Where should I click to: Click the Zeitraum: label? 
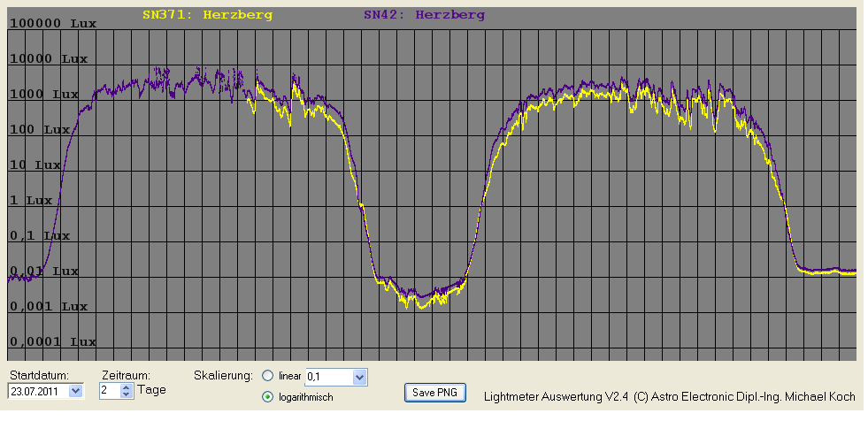tap(127, 375)
